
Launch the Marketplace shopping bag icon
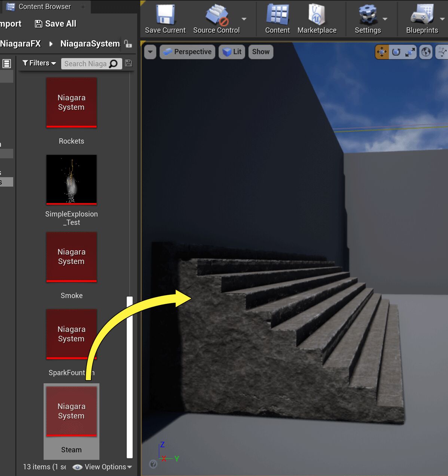(x=317, y=15)
